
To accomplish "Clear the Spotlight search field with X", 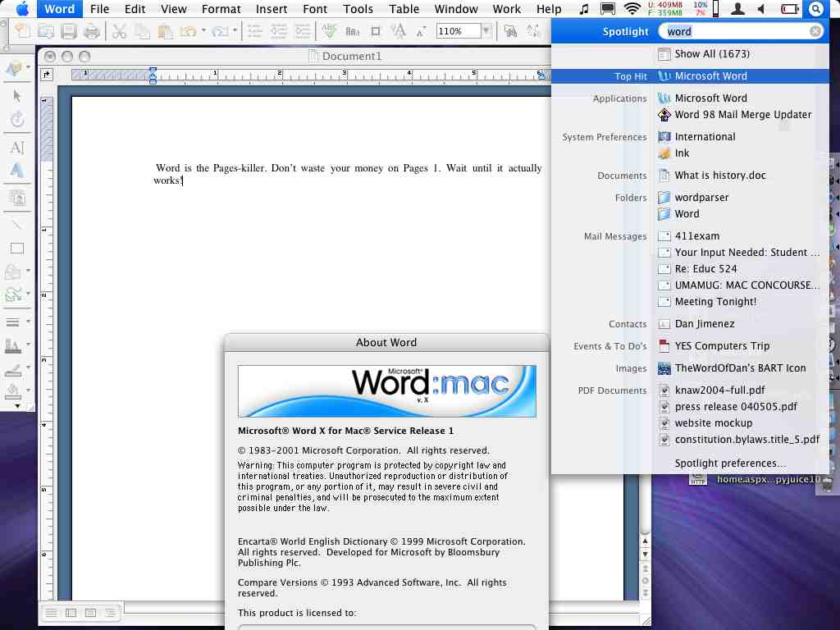I will point(815,32).
